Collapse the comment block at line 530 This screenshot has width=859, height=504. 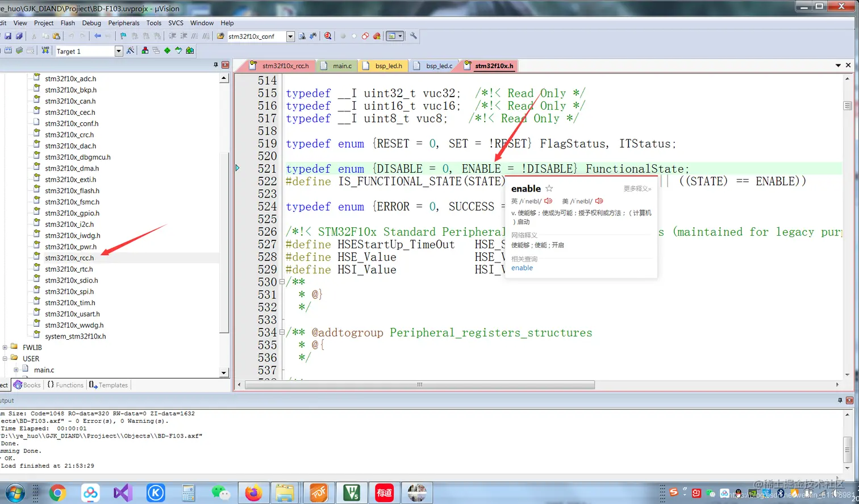click(282, 282)
